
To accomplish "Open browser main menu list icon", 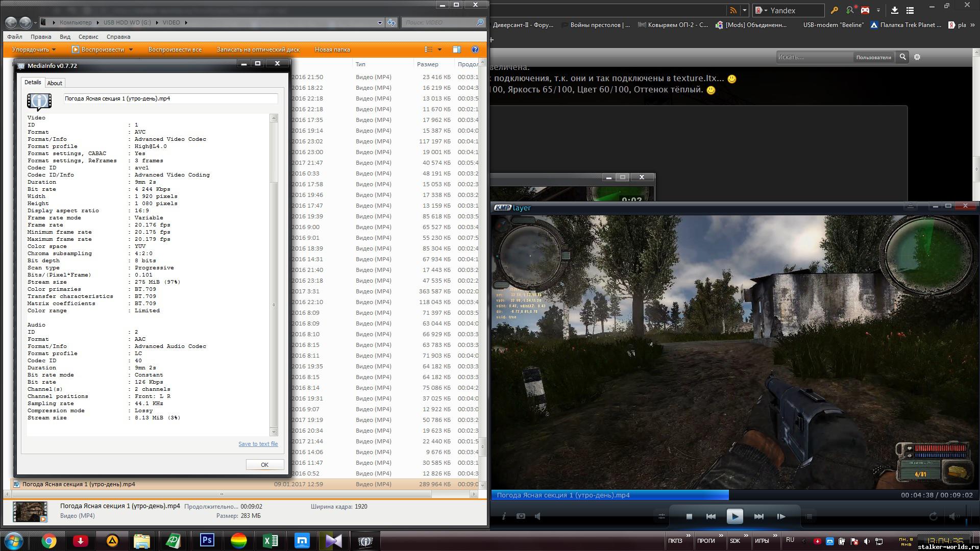I will [x=910, y=10].
